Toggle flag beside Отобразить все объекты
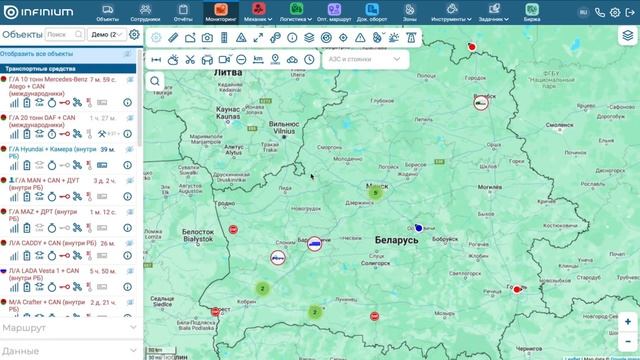The image size is (640, 360). coord(128,53)
